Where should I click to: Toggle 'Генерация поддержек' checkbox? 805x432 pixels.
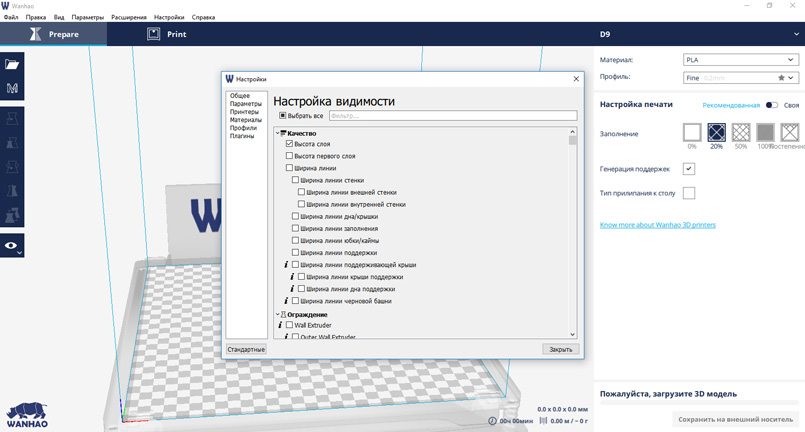tap(689, 168)
